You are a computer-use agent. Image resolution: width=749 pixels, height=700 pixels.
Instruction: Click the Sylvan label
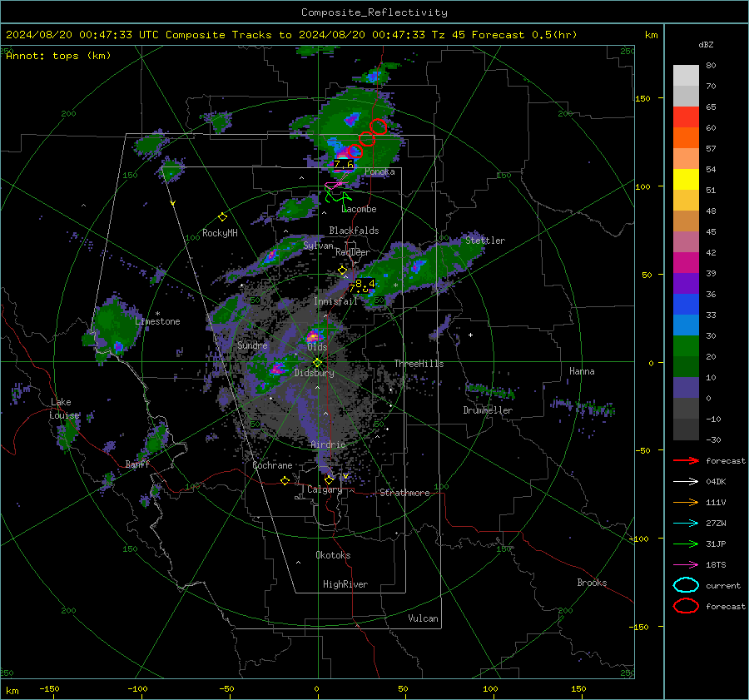coord(318,246)
